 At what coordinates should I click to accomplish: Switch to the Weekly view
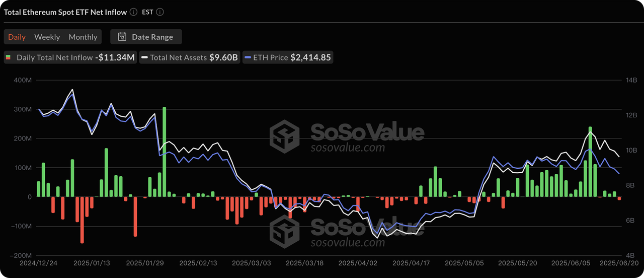tap(47, 37)
